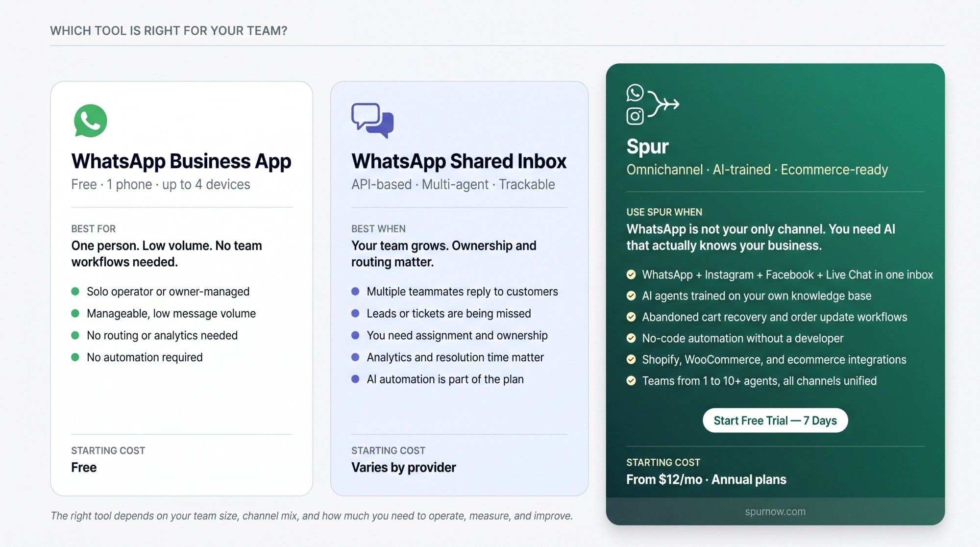Click 'AI automation is part of the plan'
Screen dimensions: 980x547
445,379
